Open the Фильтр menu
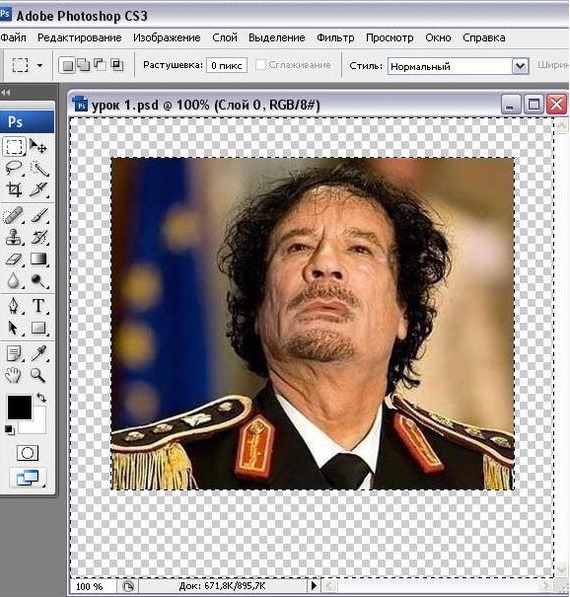Image resolution: width=570 pixels, height=597 pixels. click(335, 38)
